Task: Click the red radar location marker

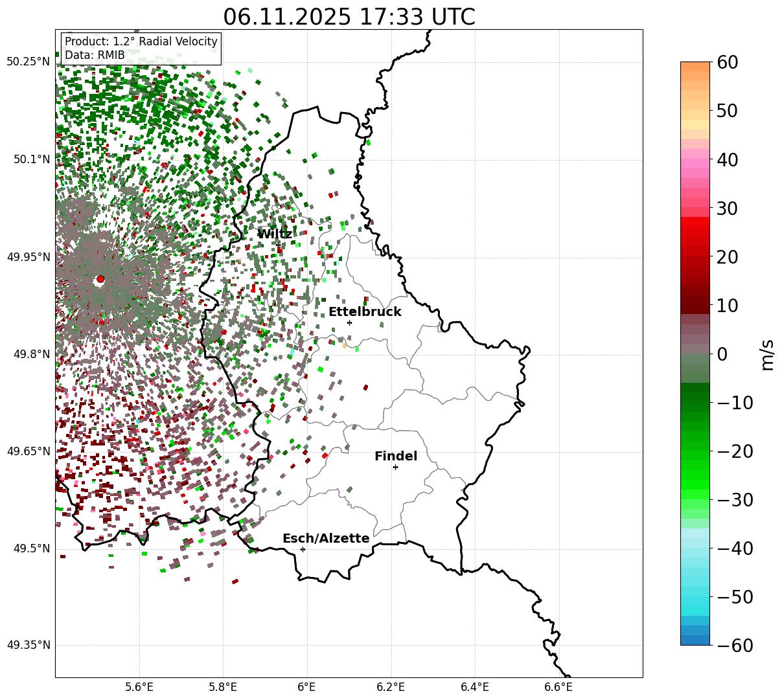Action: click(x=100, y=279)
